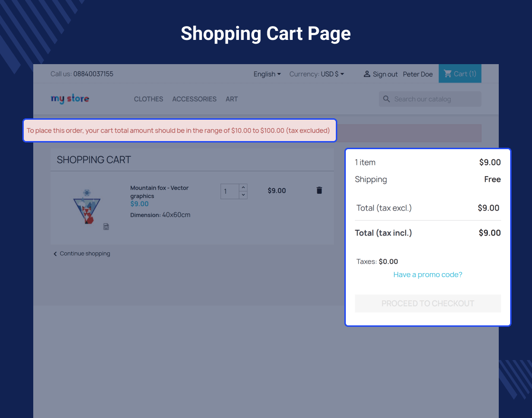Click the 1 item label
532x418 pixels.
pos(365,162)
